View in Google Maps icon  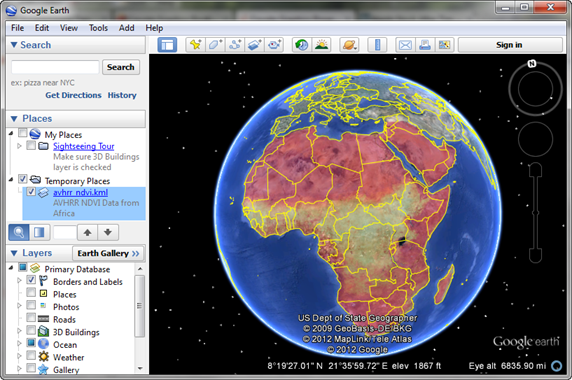pyautogui.click(x=444, y=45)
